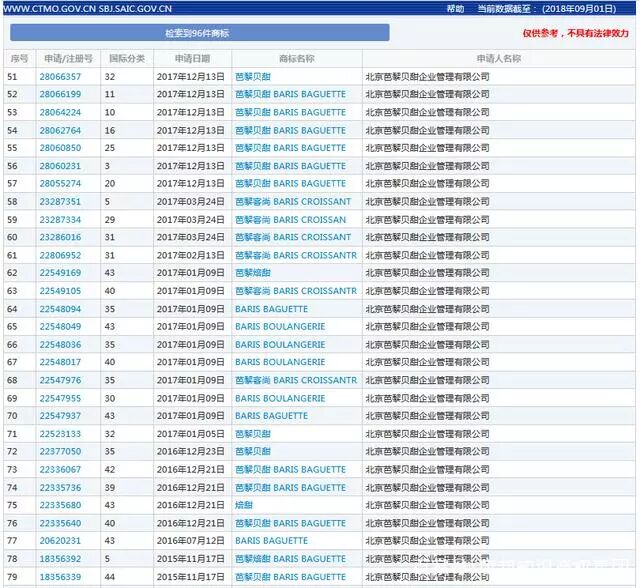Viewport: 640px width, 588px height.
Task: Open registration number 22549105
Action: [60, 291]
